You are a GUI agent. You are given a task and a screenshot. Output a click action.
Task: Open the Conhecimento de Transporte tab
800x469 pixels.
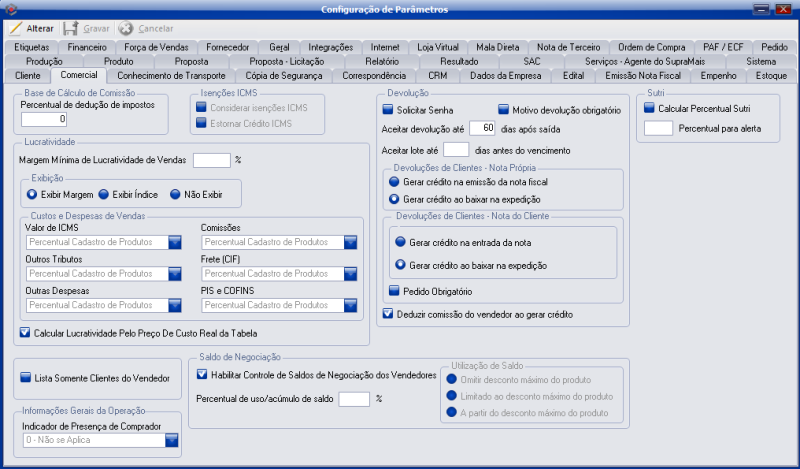coord(171,76)
